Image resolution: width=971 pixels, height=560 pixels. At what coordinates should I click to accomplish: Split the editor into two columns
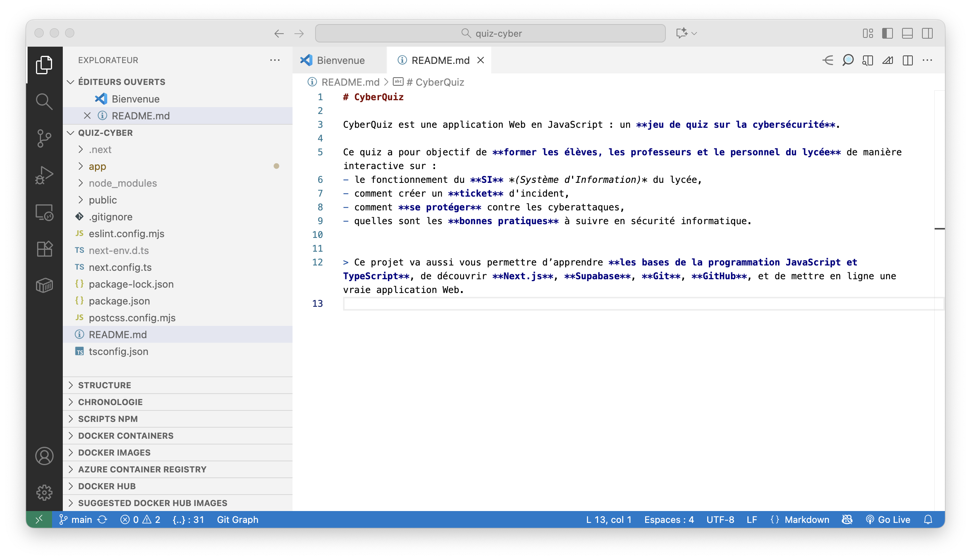908,60
